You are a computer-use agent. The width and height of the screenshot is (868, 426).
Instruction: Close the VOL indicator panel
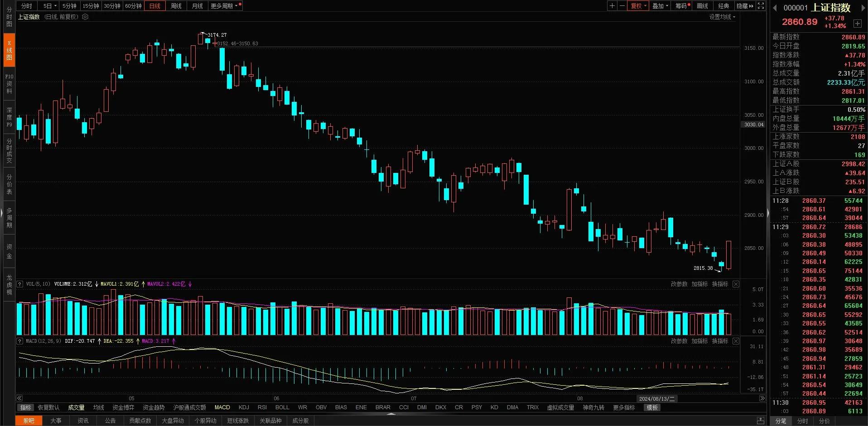pyautogui.click(x=736, y=284)
